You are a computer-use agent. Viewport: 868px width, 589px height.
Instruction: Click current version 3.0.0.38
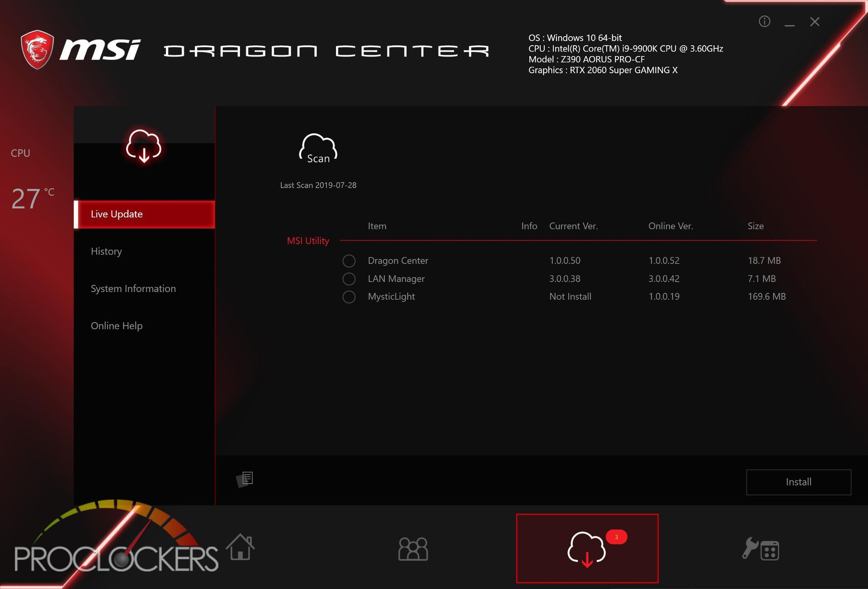pyautogui.click(x=565, y=278)
